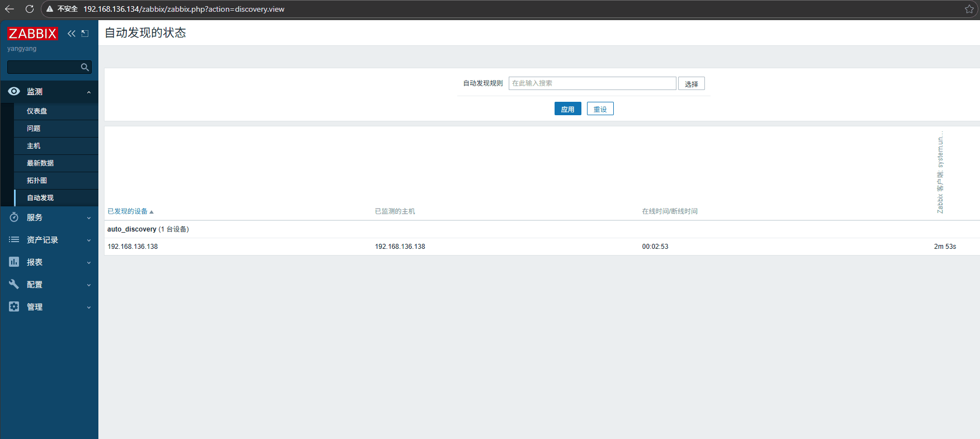Click the 2m 53s cell
Viewport: 980px width, 439px height.
(945, 247)
